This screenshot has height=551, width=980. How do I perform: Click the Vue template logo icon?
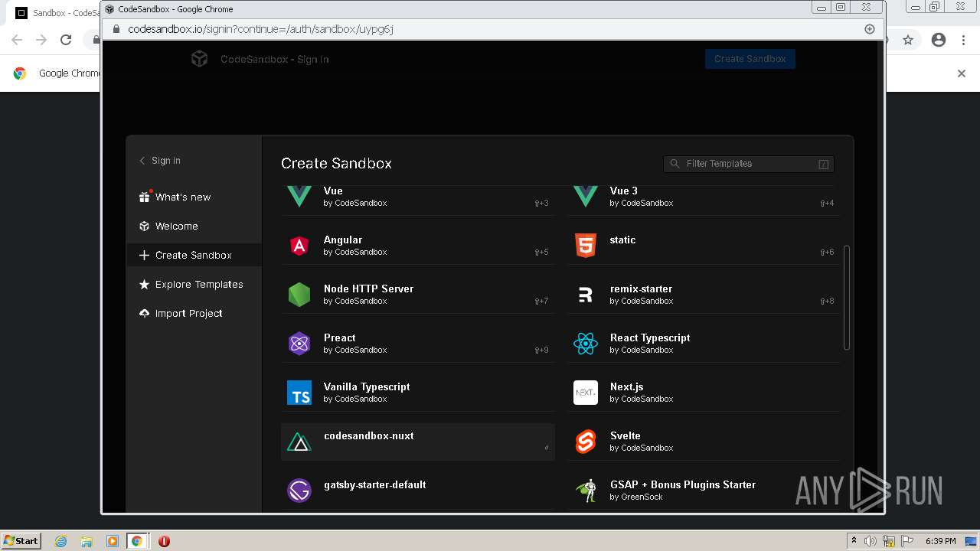coord(299,197)
